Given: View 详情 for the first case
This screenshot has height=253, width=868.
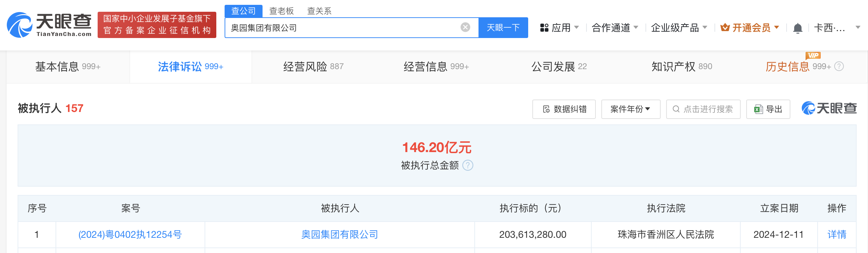Looking at the screenshot, I should tap(837, 235).
